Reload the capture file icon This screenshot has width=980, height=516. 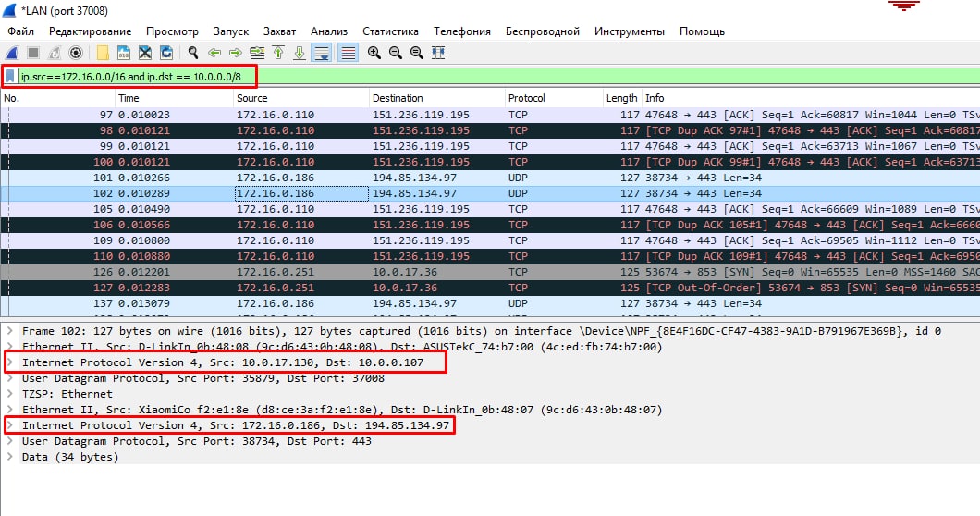coord(166,53)
